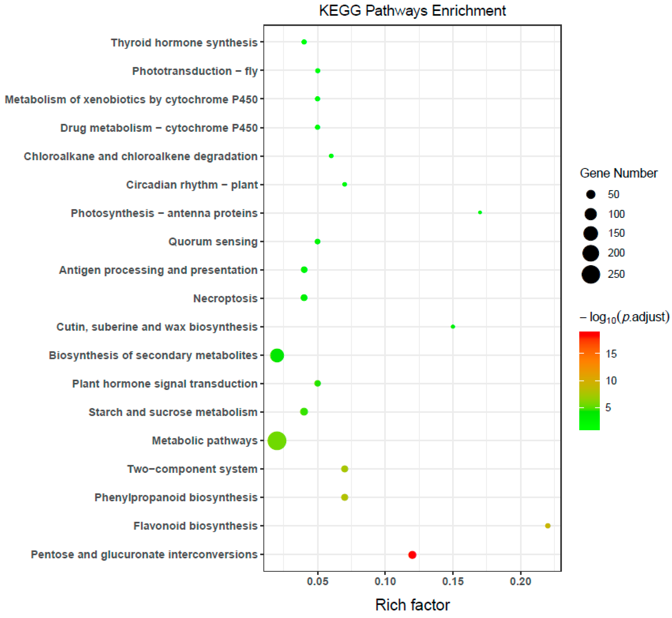Click the Two-component system data point
The width and height of the screenshot is (672, 618).
[x=345, y=469]
